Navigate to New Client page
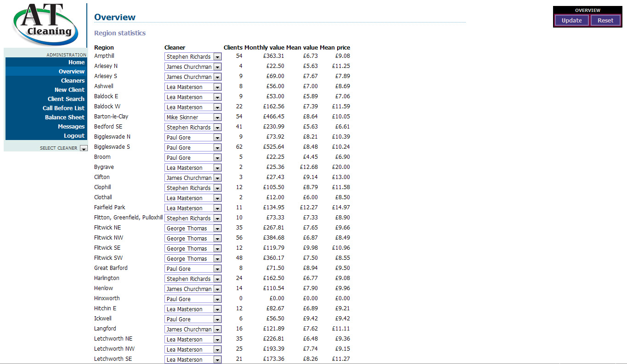This screenshot has width=627, height=364. pos(69,90)
